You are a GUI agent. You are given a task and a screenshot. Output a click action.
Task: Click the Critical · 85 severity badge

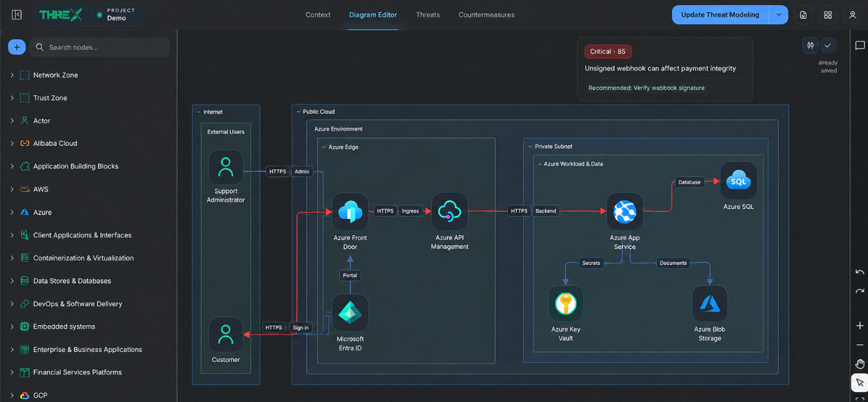(x=608, y=51)
